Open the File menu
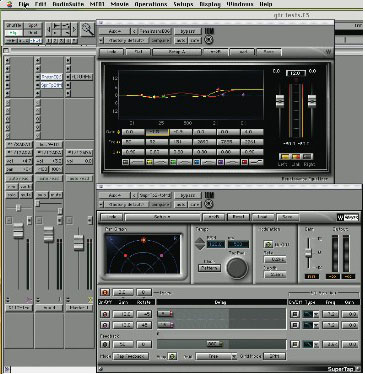The image size is (365, 374). pyautogui.click(x=24, y=4)
